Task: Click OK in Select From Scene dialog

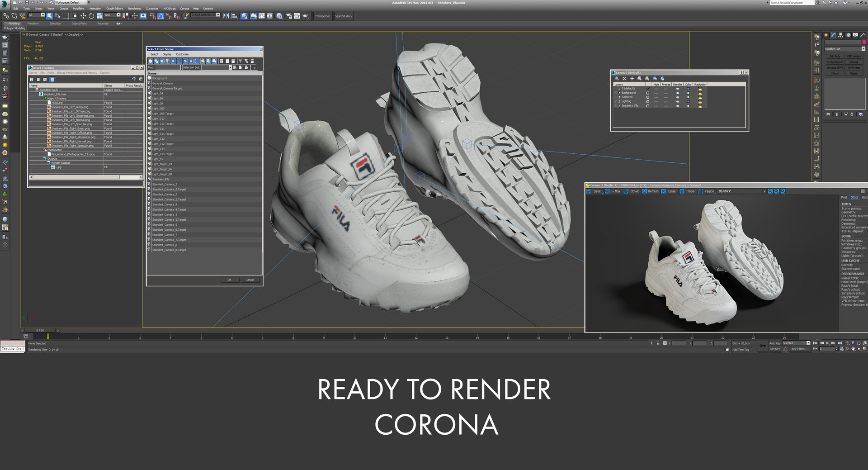Action: 229,280
